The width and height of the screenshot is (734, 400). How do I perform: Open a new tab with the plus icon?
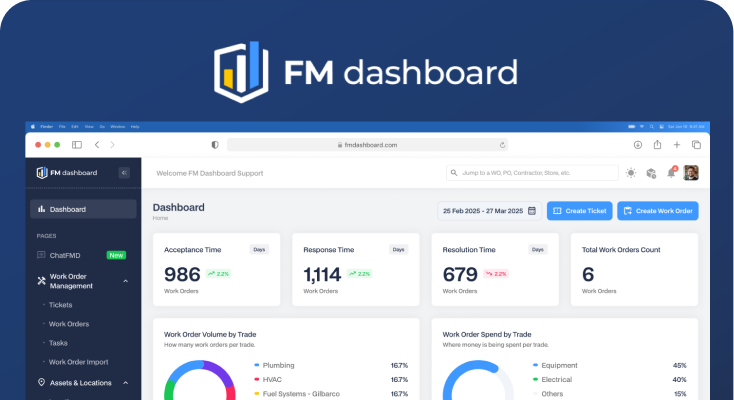[x=676, y=145]
